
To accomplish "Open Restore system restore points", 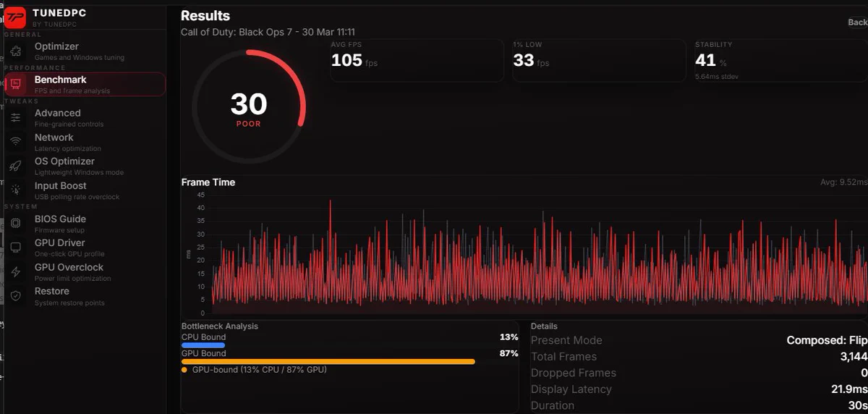I will coord(85,296).
